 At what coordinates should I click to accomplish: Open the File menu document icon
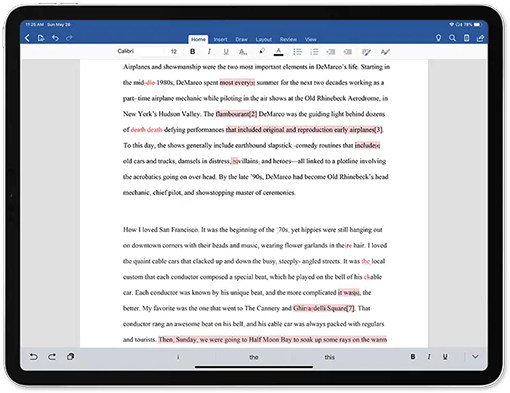point(41,38)
